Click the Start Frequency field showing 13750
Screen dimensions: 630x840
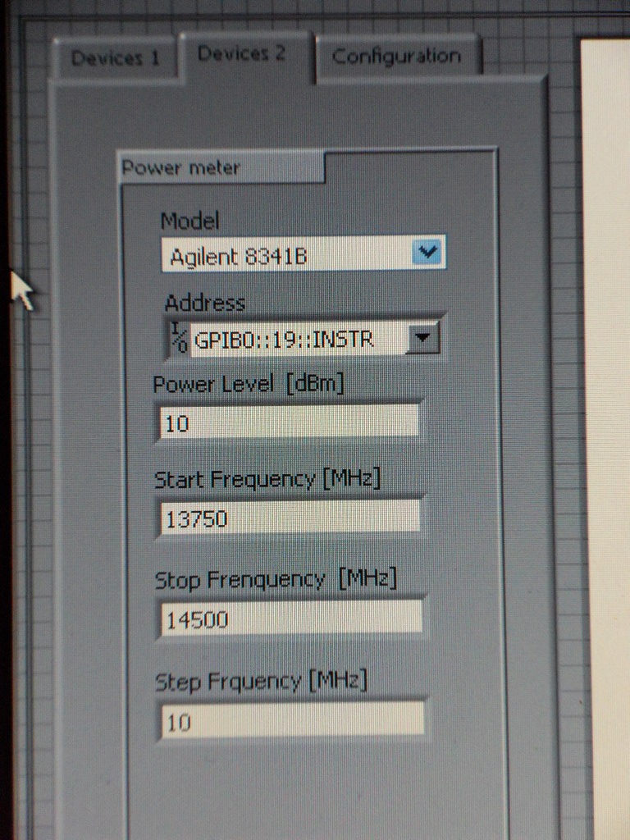290,517
